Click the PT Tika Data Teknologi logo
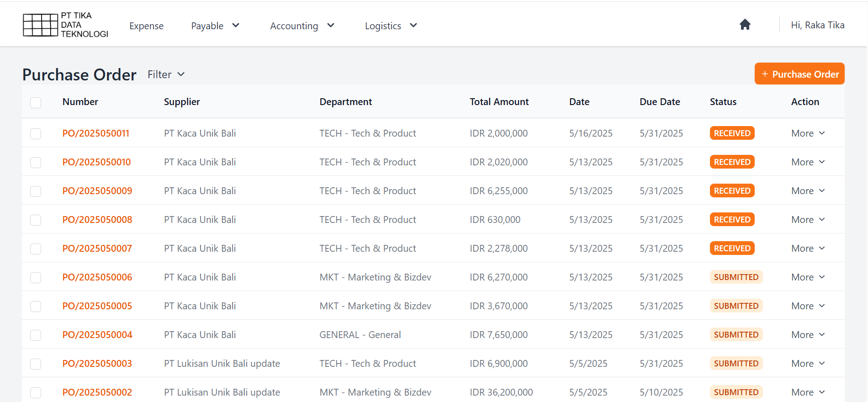The width and height of the screenshot is (868, 402). click(65, 25)
